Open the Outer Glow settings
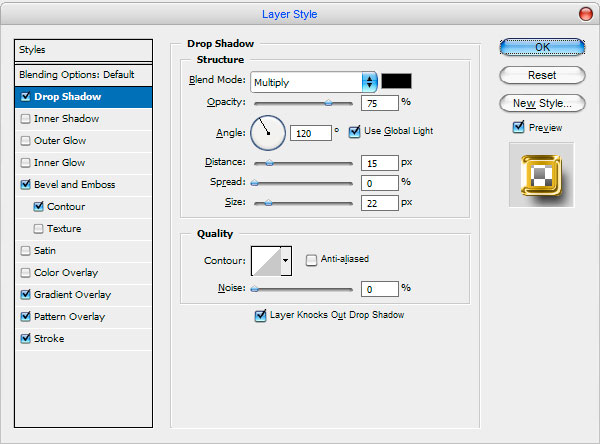The width and height of the screenshot is (600, 444). pos(60,140)
